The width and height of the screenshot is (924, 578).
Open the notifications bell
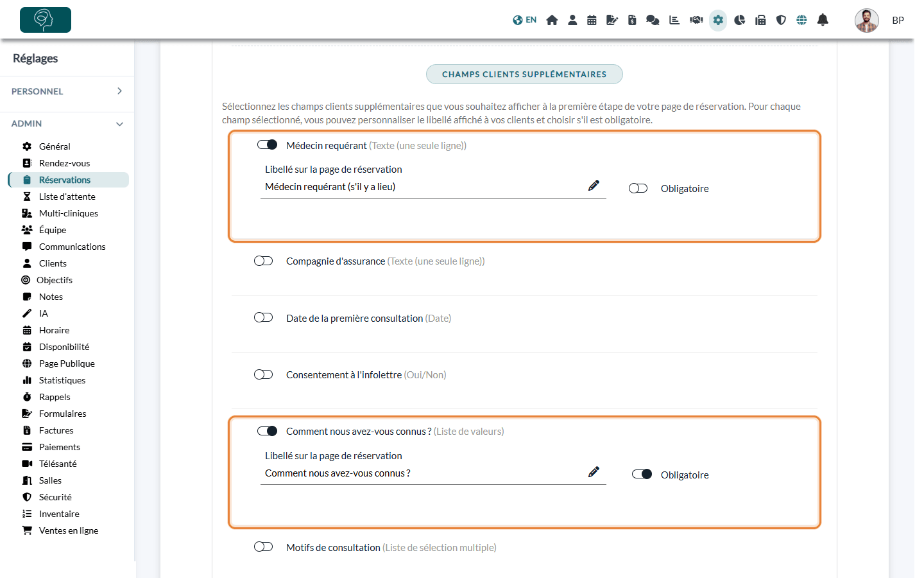pyautogui.click(x=823, y=20)
